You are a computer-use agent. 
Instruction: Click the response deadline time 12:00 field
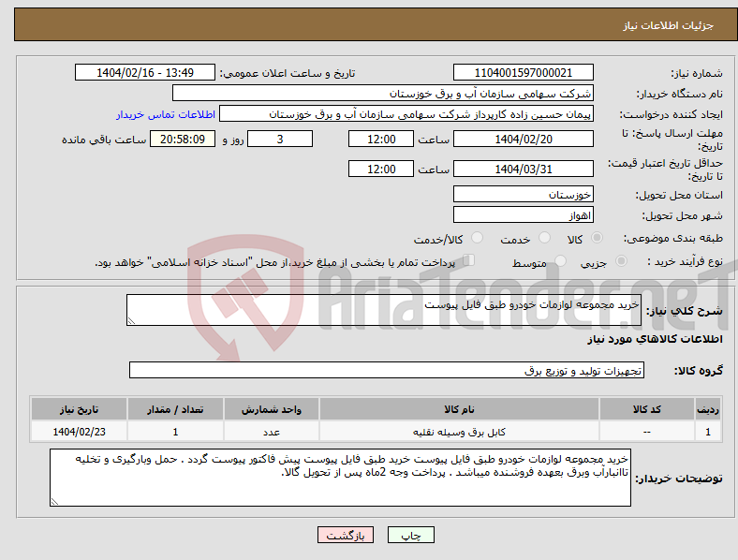381,139
